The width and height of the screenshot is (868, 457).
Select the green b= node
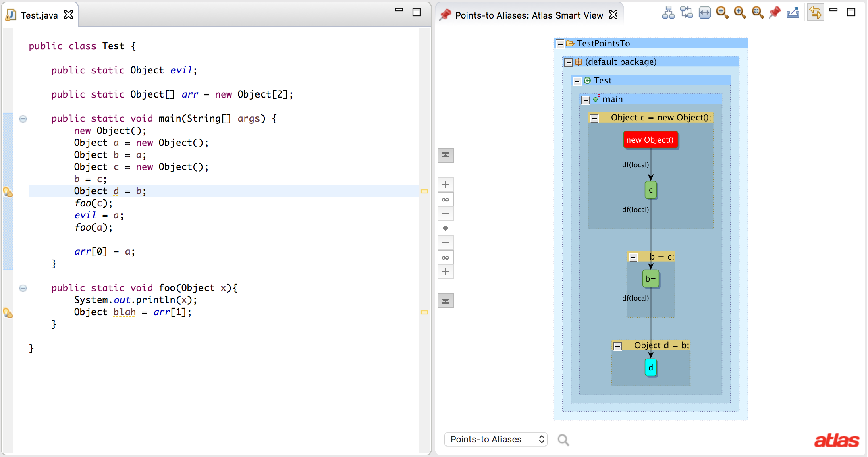[x=650, y=278]
